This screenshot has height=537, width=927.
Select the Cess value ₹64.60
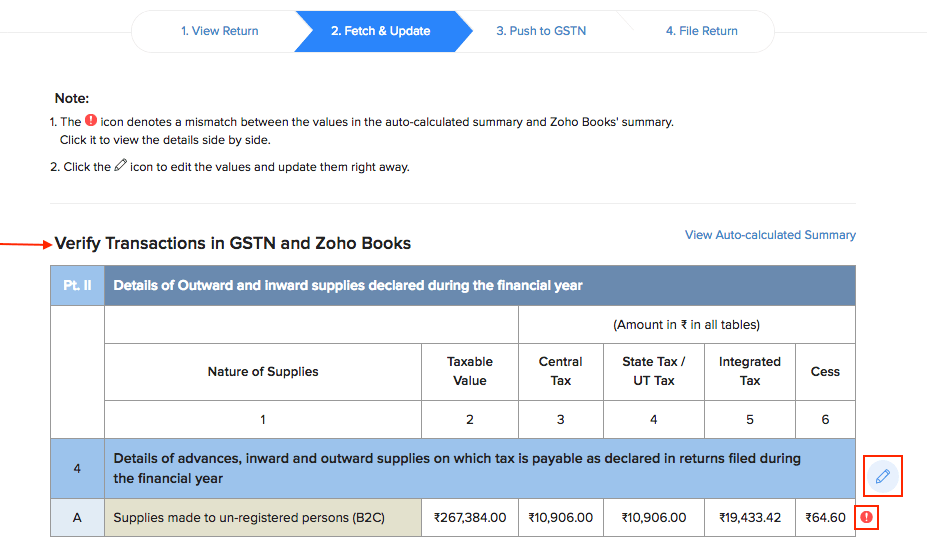click(x=825, y=518)
